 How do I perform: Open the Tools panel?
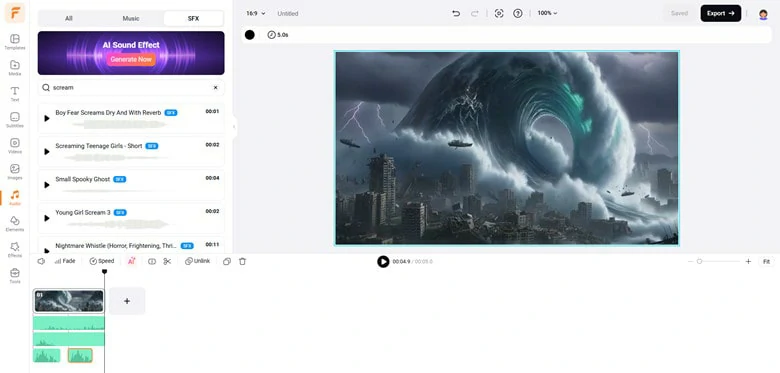[14, 276]
